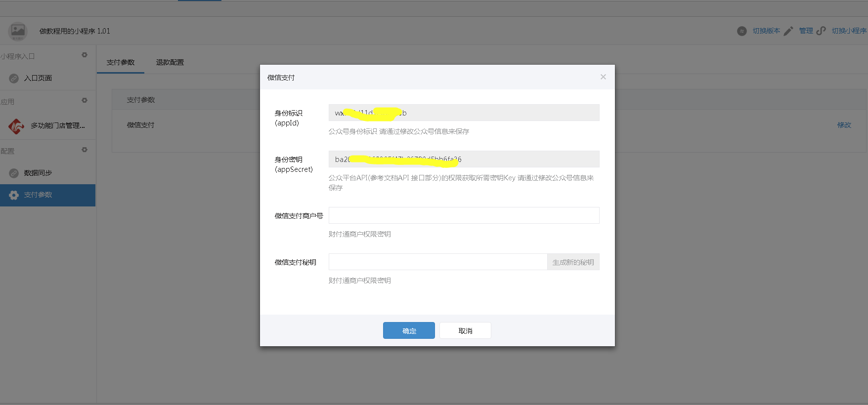Click the 入口页面 link icon

(14, 78)
